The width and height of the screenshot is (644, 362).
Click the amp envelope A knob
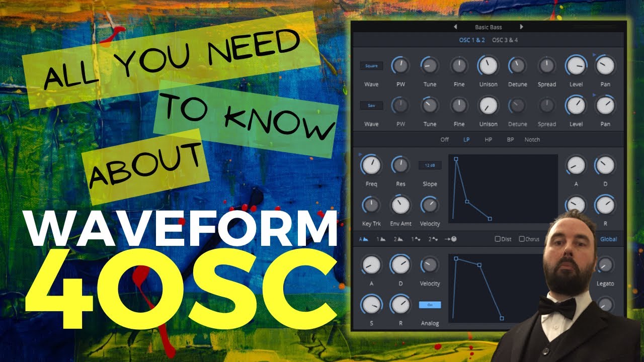click(x=371, y=264)
